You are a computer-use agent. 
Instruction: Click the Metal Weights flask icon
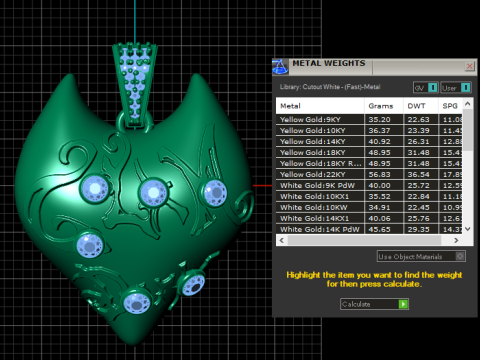[x=280, y=67]
